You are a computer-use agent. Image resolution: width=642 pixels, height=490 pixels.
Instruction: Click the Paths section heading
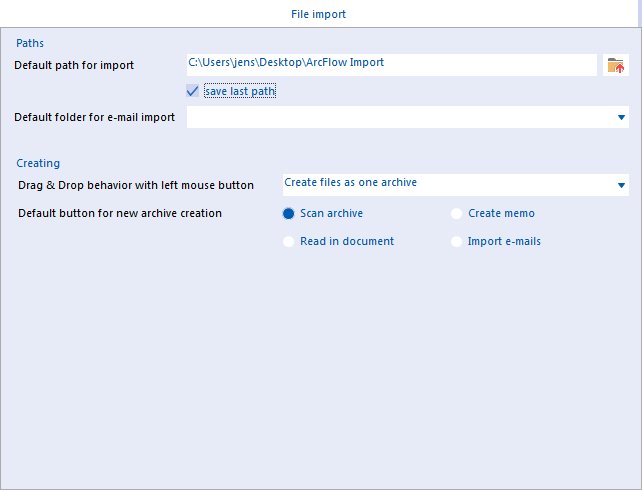[x=30, y=43]
